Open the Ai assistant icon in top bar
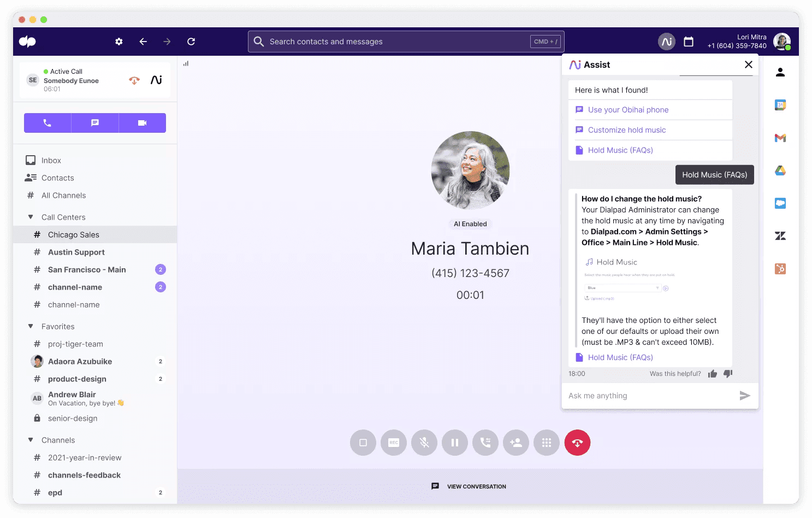 tap(667, 42)
